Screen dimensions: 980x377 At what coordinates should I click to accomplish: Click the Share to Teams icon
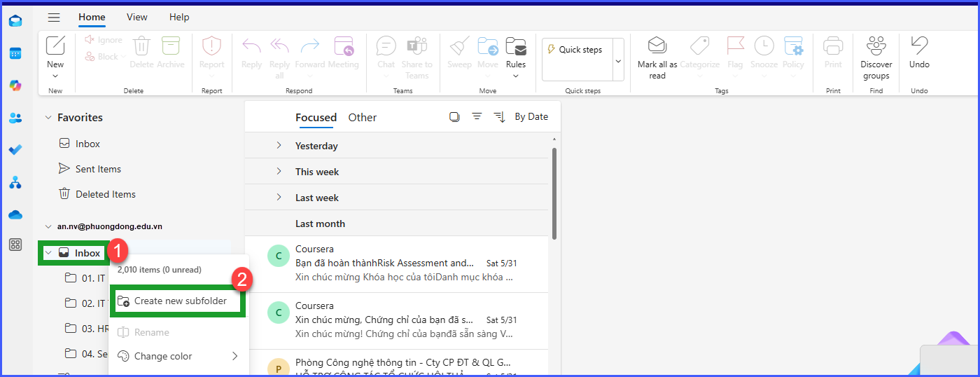tap(417, 46)
